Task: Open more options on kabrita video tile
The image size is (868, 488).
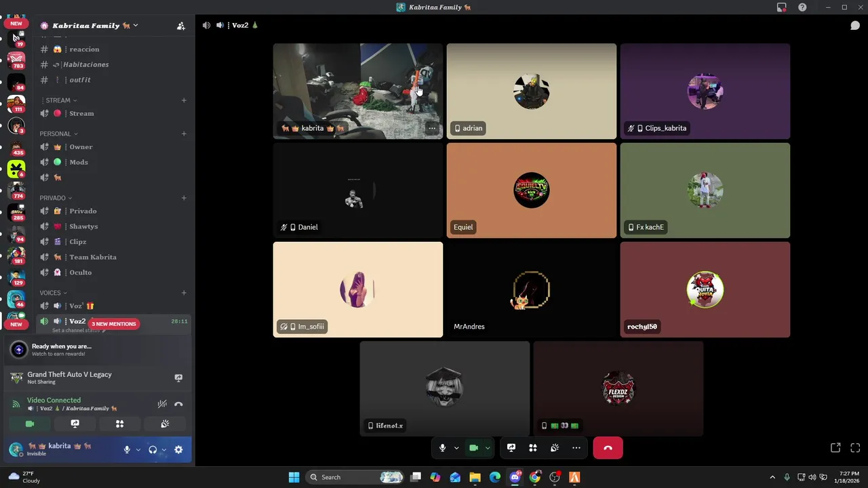Action: tap(432, 128)
